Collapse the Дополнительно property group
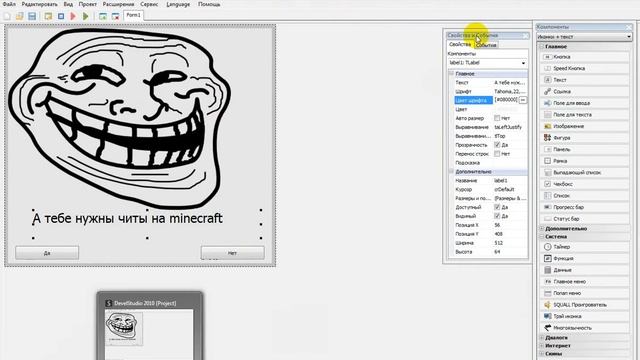Screen dimensions: 640x360 pos(451,172)
